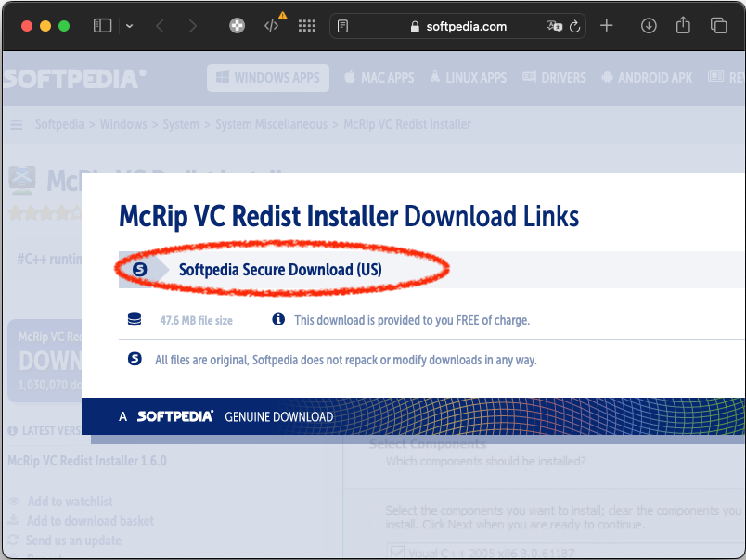The width and height of the screenshot is (746, 560).
Task: Click the info icon beside FREE notice
Action: 278,319
